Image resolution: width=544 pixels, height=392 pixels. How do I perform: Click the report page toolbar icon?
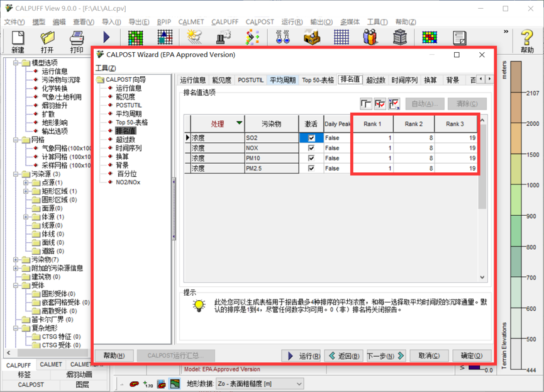pyautogui.click(x=459, y=38)
